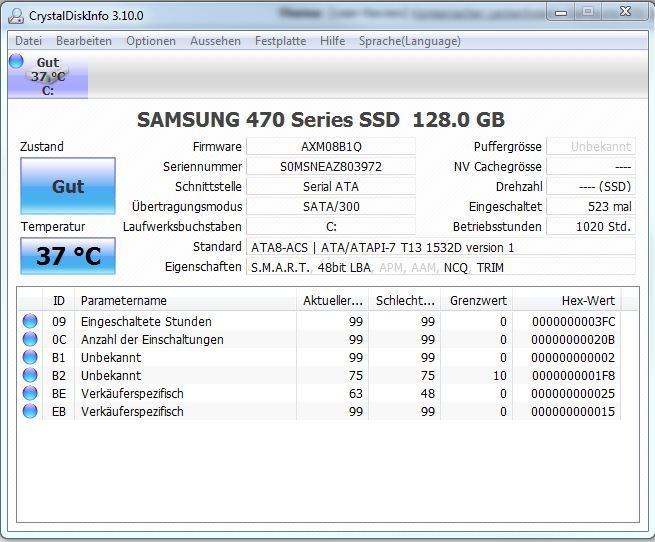Screen dimensions: 655x542
Task: Click the status orb in row EB
Action: tap(30, 411)
